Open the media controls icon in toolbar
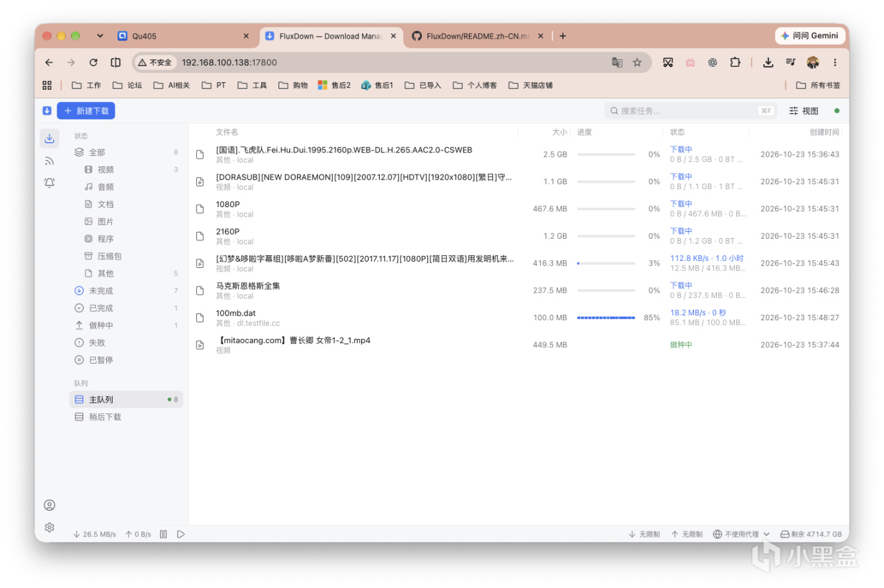The width and height of the screenshot is (884, 588). pyautogui.click(x=791, y=62)
